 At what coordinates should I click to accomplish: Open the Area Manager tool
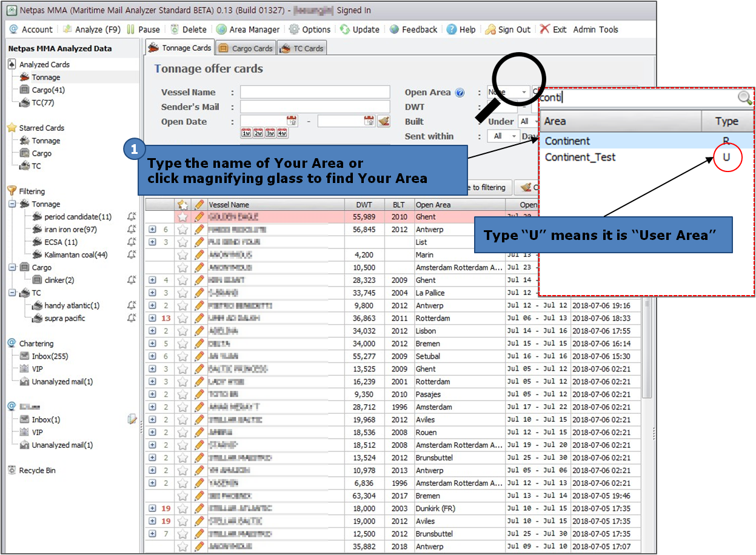coord(248,29)
